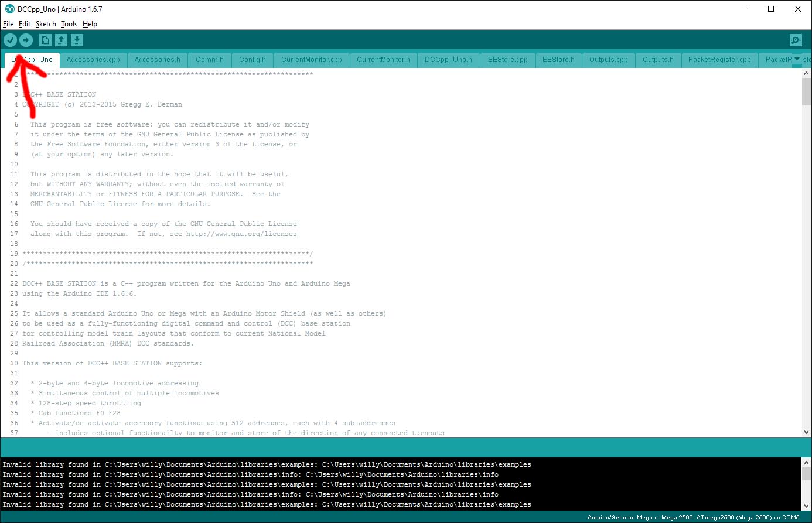The image size is (812, 523).
Task: Click 'This program is free software' line
Action: (170, 124)
